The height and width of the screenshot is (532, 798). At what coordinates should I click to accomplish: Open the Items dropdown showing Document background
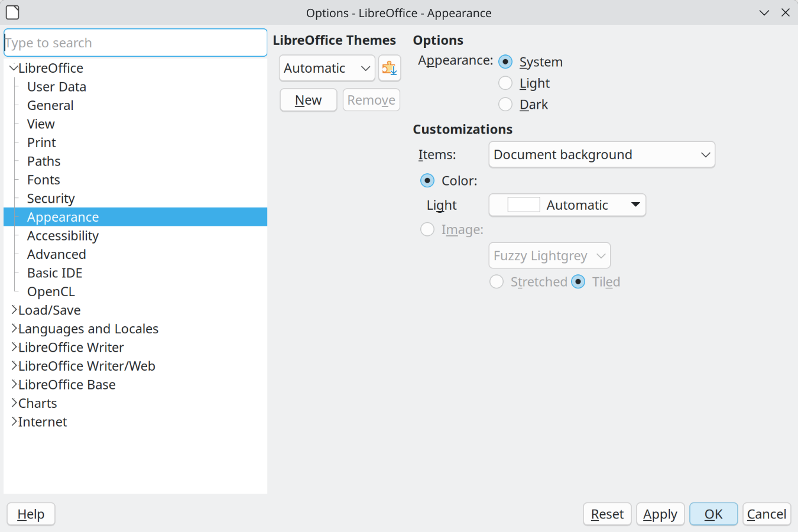(x=601, y=154)
